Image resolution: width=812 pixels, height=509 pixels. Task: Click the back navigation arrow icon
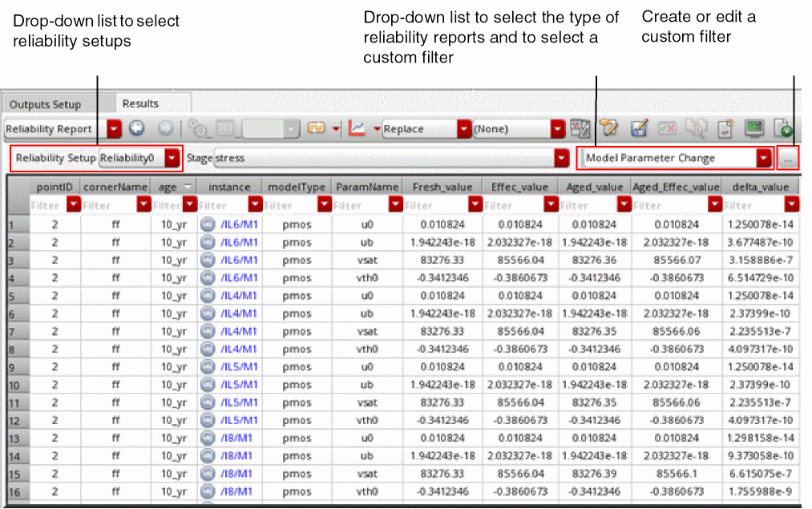(x=136, y=129)
